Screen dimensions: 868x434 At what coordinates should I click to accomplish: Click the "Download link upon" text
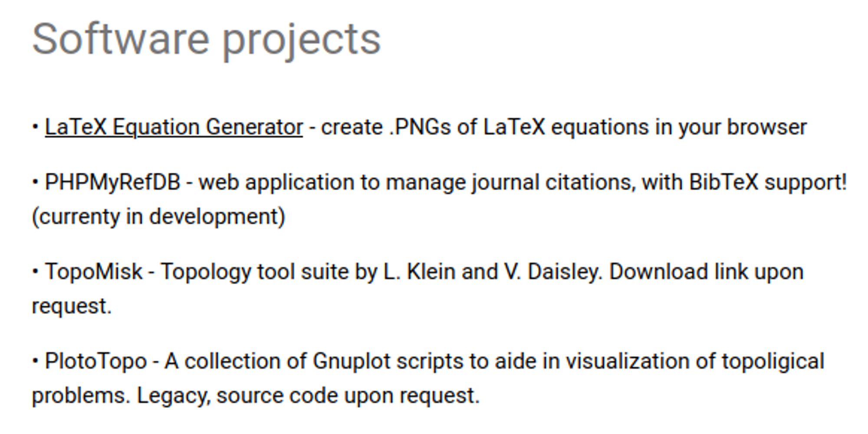click(706, 272)
